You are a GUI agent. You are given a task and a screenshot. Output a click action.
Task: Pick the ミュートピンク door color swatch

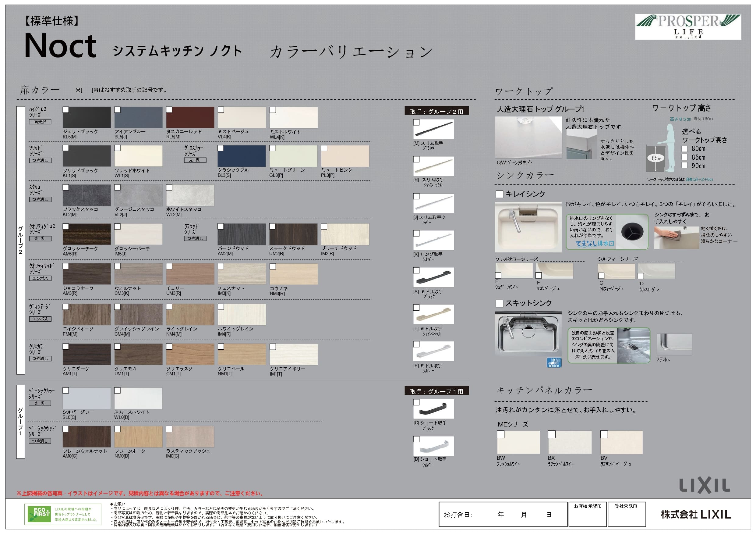[x=345, y=156]
